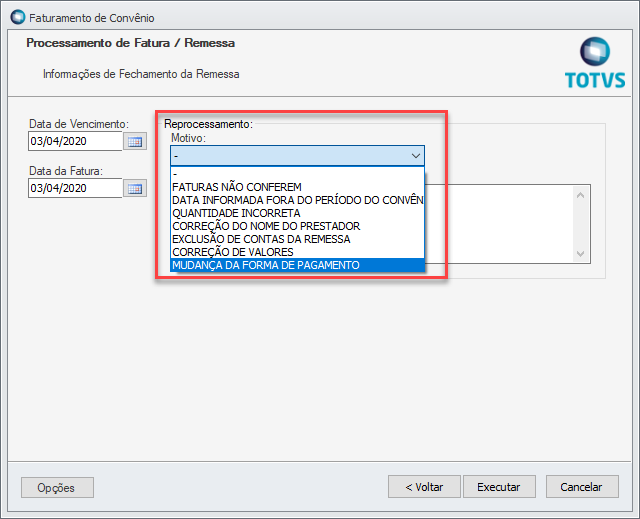Screen dimensions: 640x519
Task: Go back with the Voltar button
Action: (x=424, y=487)
